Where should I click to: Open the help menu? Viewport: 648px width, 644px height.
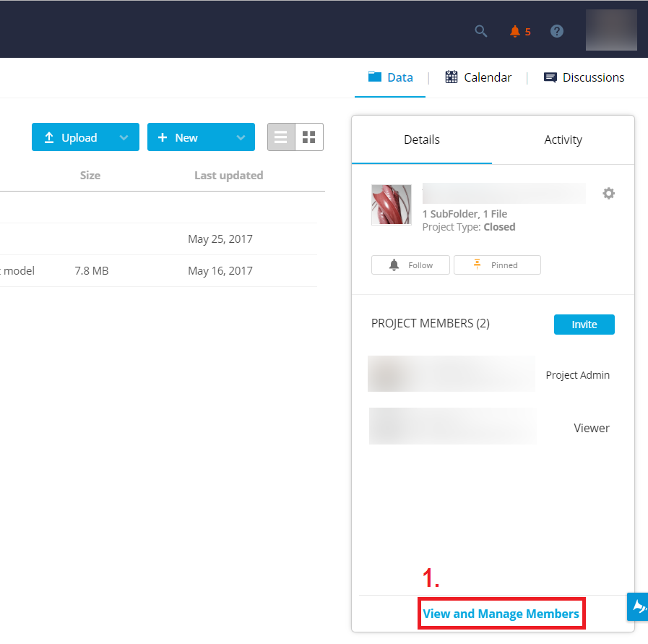556,31
